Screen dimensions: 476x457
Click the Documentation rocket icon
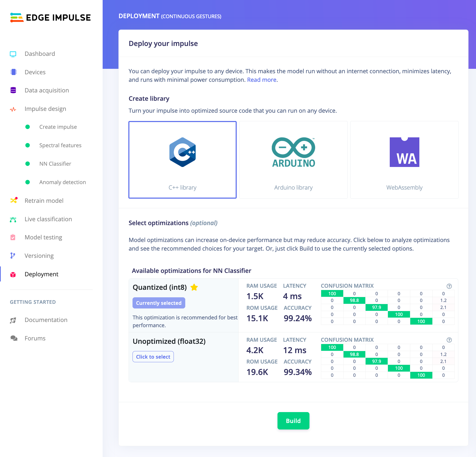point(13,320)
